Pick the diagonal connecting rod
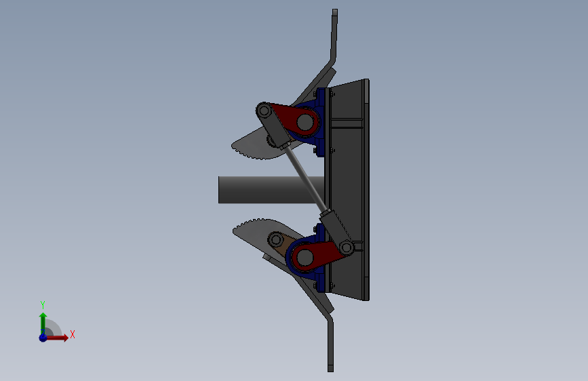The width and height of the screenshot is (588, 381). coord(306,179)
